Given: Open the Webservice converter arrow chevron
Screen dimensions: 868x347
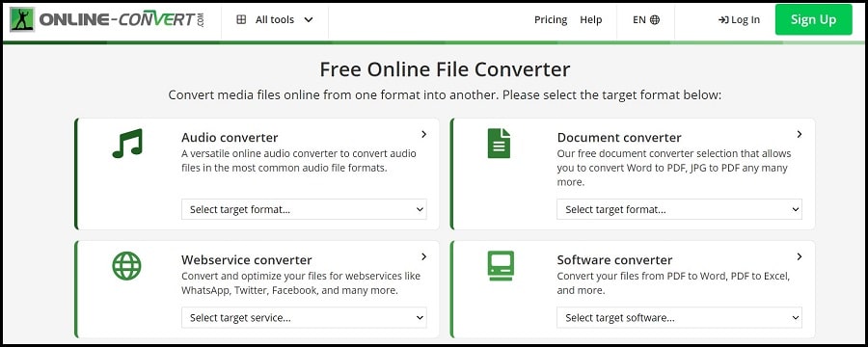Looking at the screenshot, I should pyautogui.click(x=423, y=256).
